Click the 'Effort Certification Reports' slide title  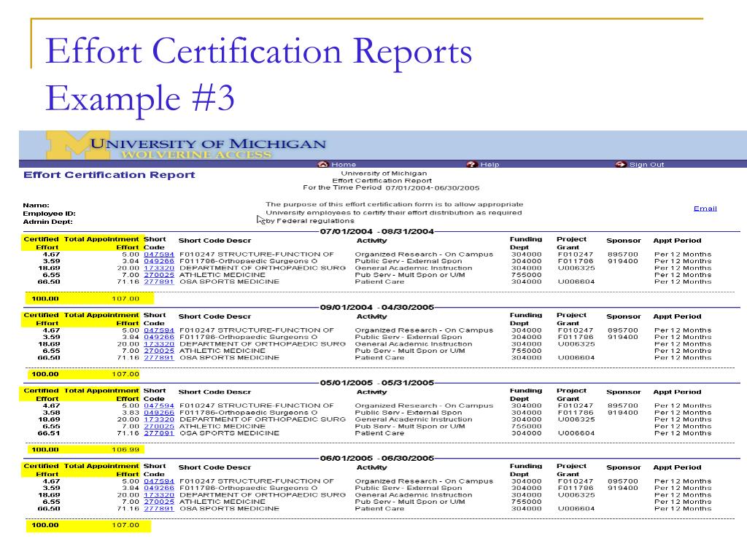point(259,52)
